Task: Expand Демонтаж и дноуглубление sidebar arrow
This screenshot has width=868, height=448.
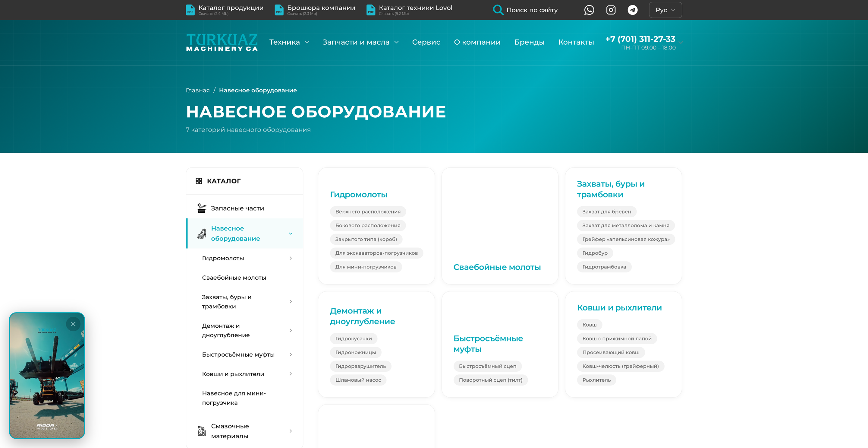Action: pyautogui.click(x=291, y=331)
